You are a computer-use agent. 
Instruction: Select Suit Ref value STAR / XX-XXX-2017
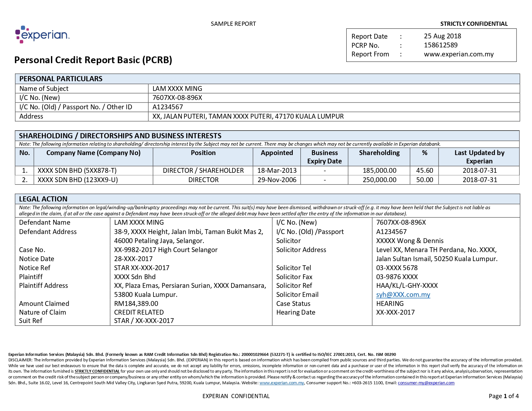coord(144,321)
